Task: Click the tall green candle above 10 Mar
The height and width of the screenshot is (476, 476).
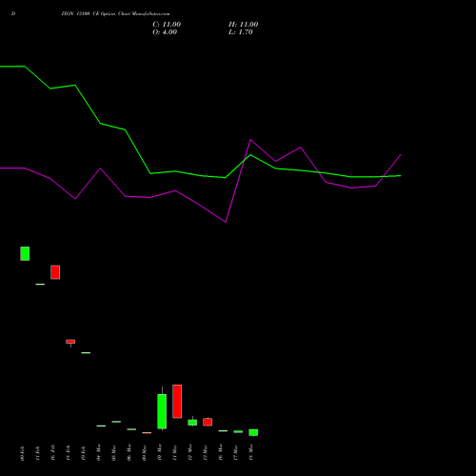Action: (x=162, y=411)
